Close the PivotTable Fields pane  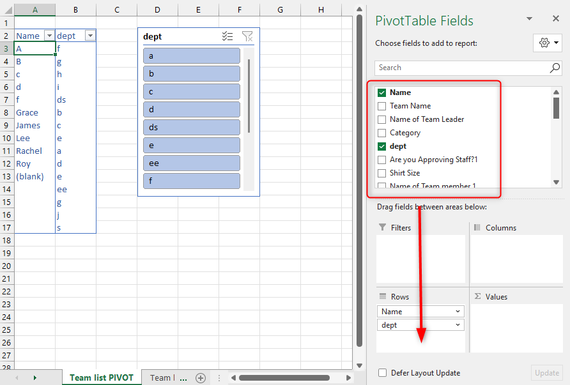click(x=556, y=19)
